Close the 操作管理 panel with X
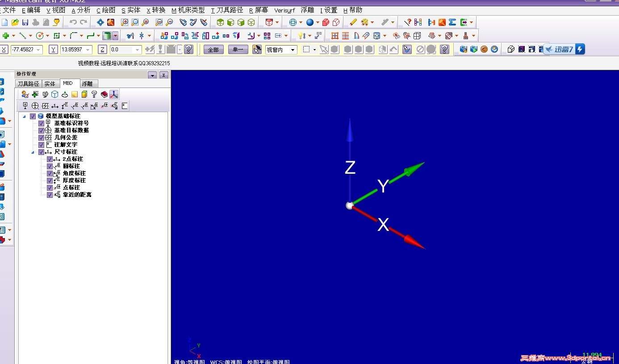Viewport: 619px width, 364px height. [x=163, y=75]
